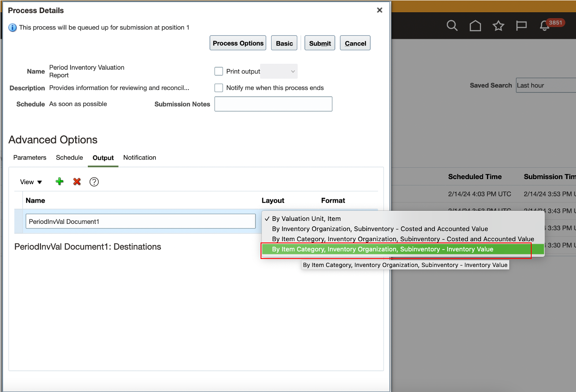Click the Home icon in the navigation bar

click(475, 25)
